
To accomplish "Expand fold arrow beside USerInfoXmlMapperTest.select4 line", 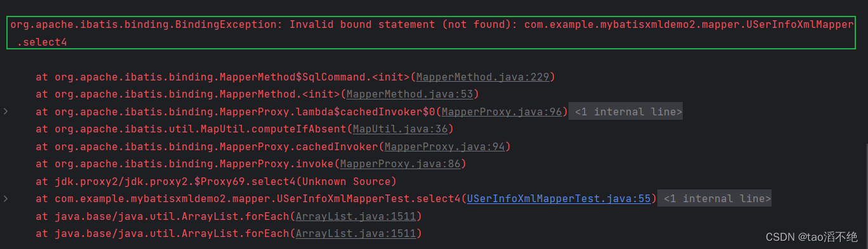I will click(6, 199).
